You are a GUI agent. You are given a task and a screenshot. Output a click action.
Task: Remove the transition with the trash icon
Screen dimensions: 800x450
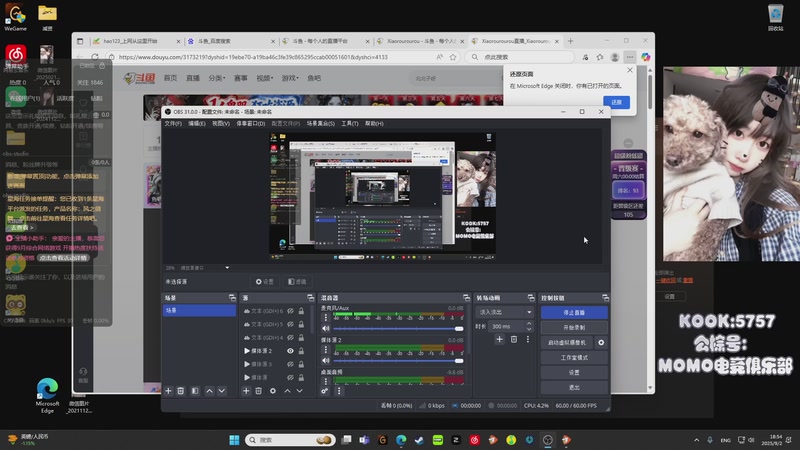click(x=514, y=339)
